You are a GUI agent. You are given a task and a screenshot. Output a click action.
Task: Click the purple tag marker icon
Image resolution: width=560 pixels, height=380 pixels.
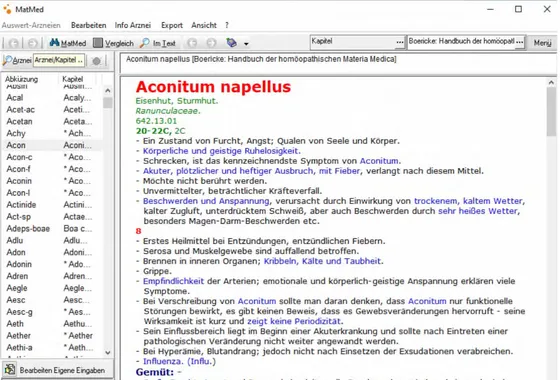[x=231, y=43]
